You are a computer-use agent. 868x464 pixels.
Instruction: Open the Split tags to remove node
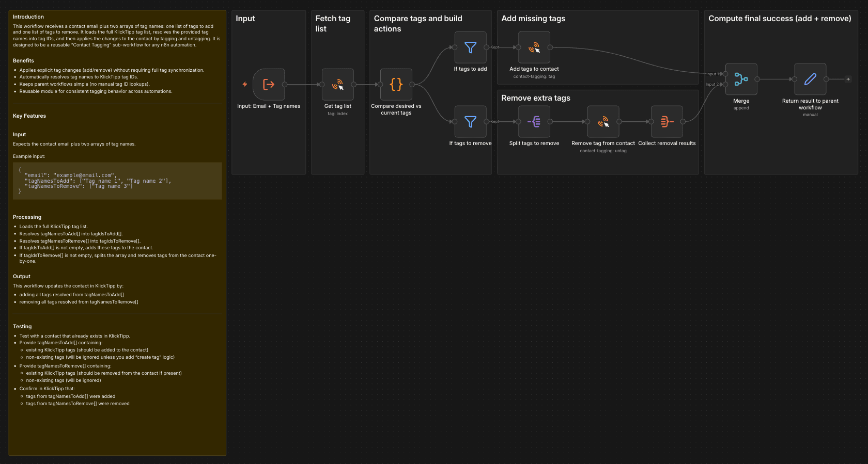click(x=534, y=122)
